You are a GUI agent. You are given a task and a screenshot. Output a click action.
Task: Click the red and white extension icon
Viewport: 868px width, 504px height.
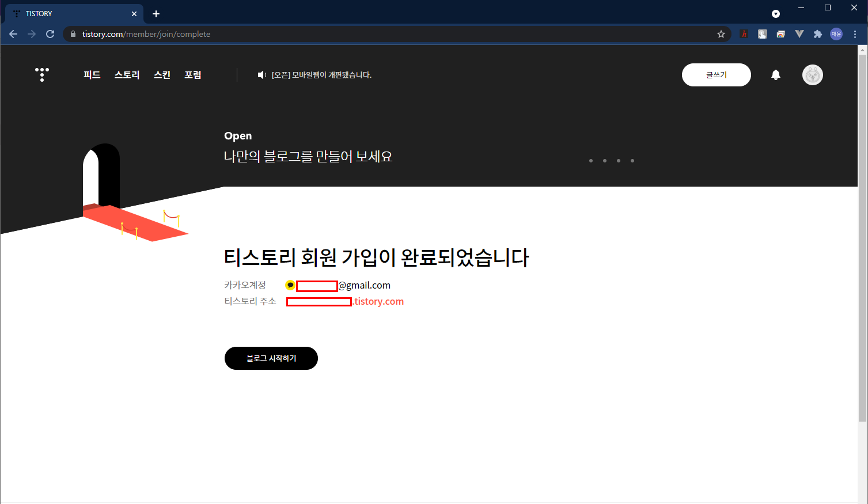(x=780, y=34)
